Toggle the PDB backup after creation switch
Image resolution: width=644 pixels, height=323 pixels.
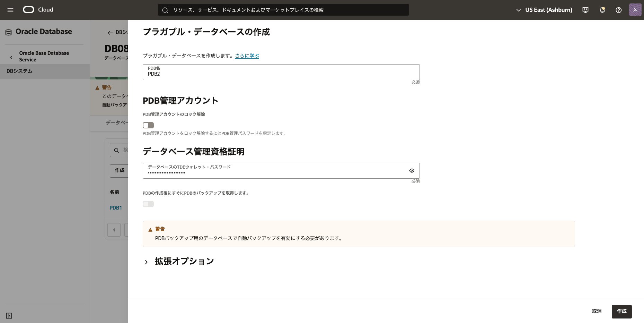(148, 204)
